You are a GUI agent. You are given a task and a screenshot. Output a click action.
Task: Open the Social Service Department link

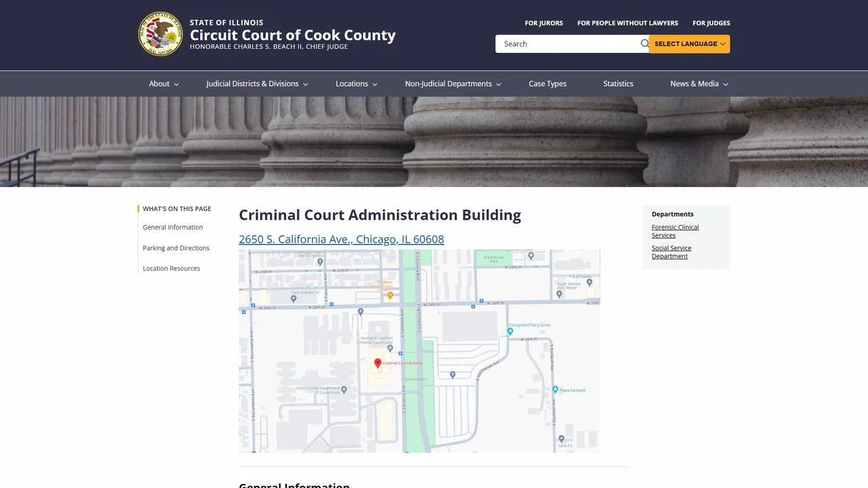671,252
